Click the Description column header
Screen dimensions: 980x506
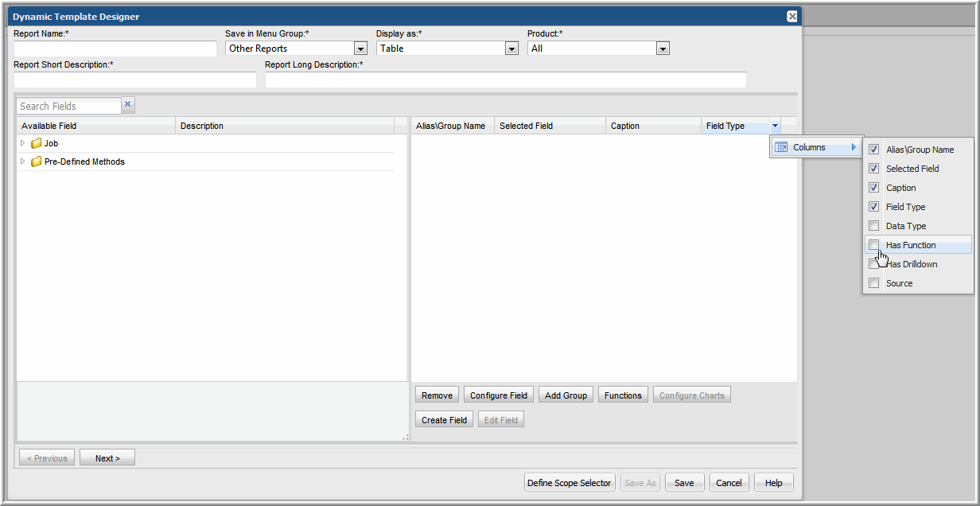click(x=285, y=126)
